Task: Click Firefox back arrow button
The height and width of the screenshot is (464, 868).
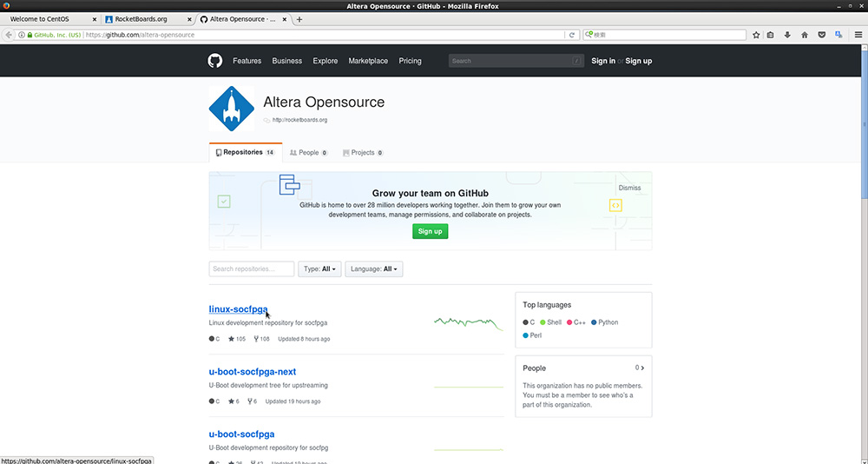Action: [x=9, y=35]
